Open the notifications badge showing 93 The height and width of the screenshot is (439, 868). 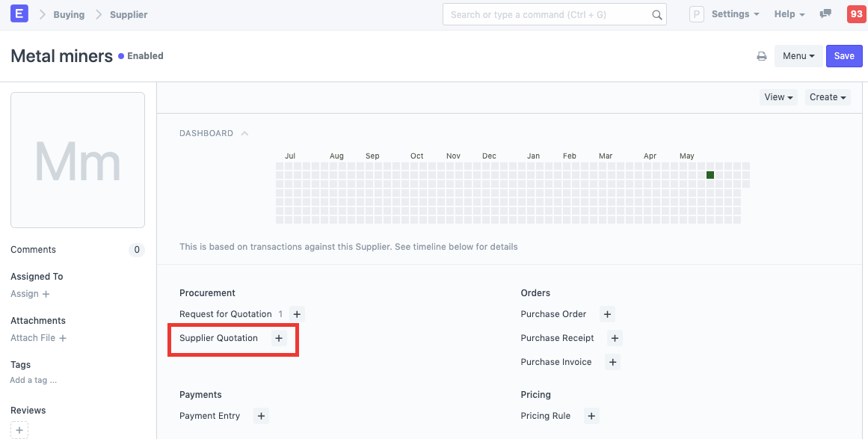pyautogui.click(x=855, y=14)
